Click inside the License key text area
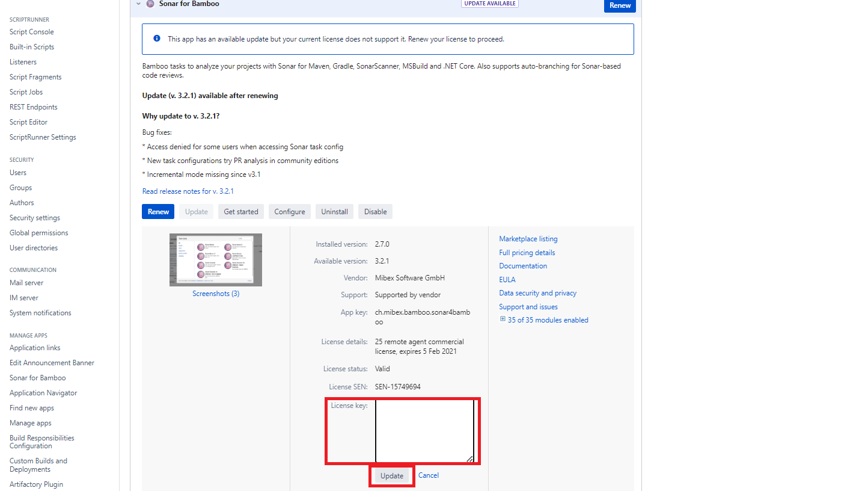Screen dimensions: 868x491 click(425, 431)
